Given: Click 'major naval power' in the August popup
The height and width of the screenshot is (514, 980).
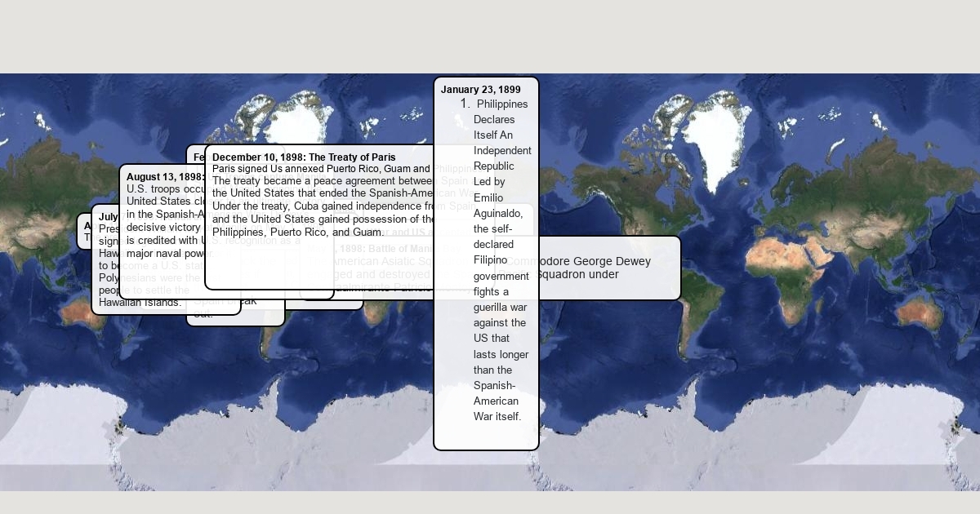Looking at the screenshot, I should coord(158,254).
